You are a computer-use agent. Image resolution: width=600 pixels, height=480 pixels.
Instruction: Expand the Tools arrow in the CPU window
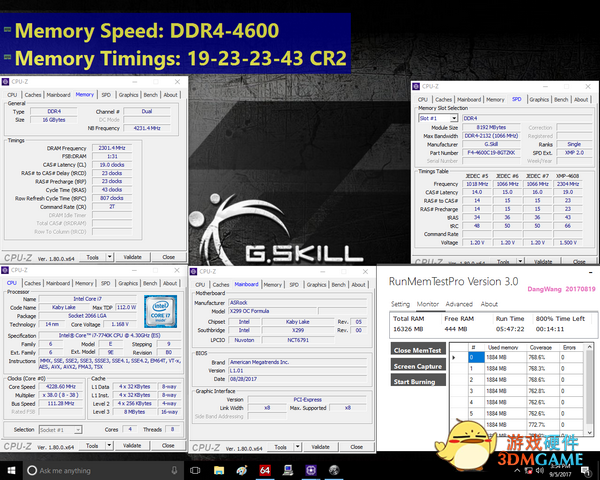coord(109,446)
